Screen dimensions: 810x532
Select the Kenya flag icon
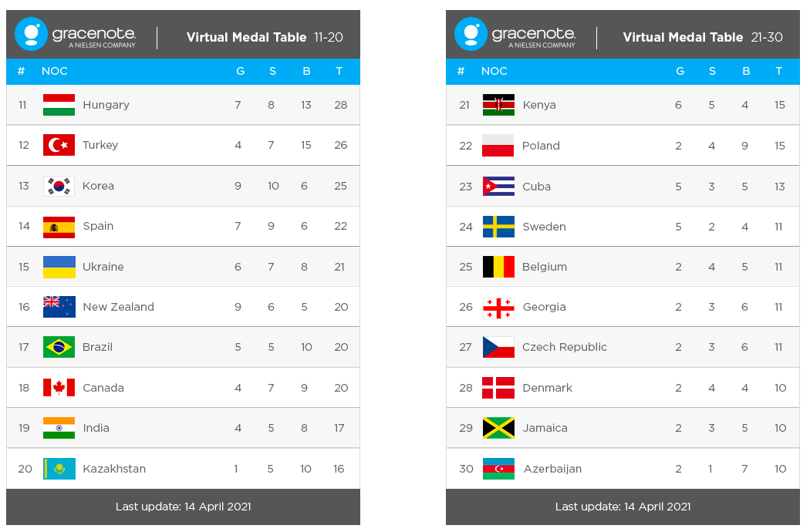[498, 105]
